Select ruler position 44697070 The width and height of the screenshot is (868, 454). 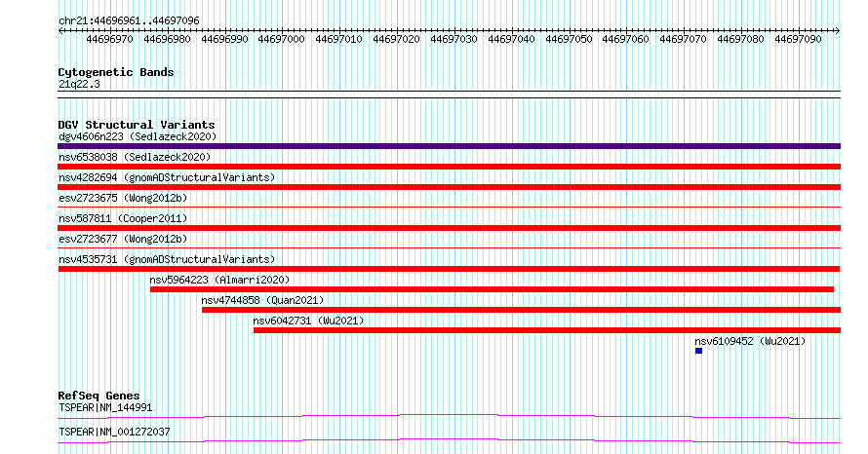[x=683, y=39]
